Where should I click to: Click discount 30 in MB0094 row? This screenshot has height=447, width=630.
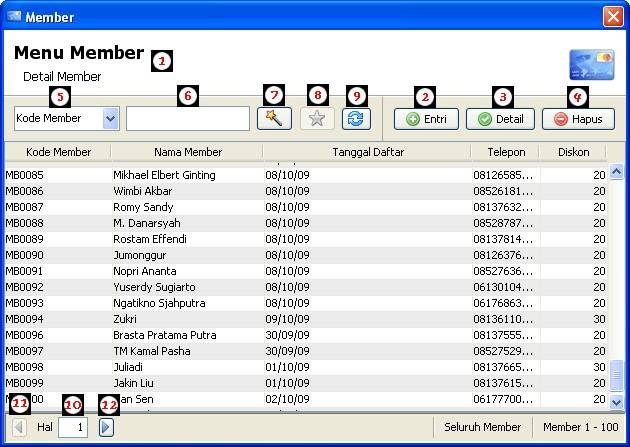point(599,319)
